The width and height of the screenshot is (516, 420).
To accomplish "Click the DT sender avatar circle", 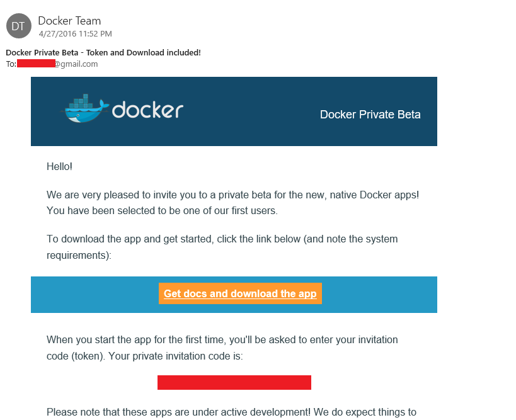I will pos(19,26).
